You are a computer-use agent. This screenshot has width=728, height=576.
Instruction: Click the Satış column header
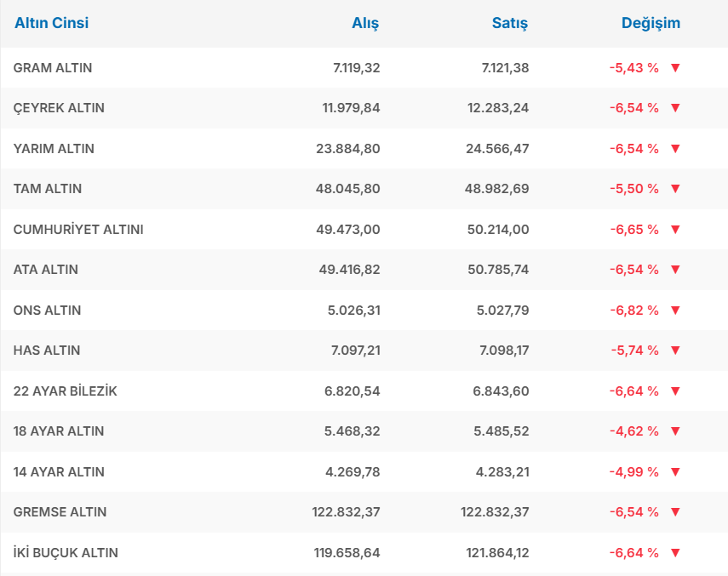pos(510,23)
